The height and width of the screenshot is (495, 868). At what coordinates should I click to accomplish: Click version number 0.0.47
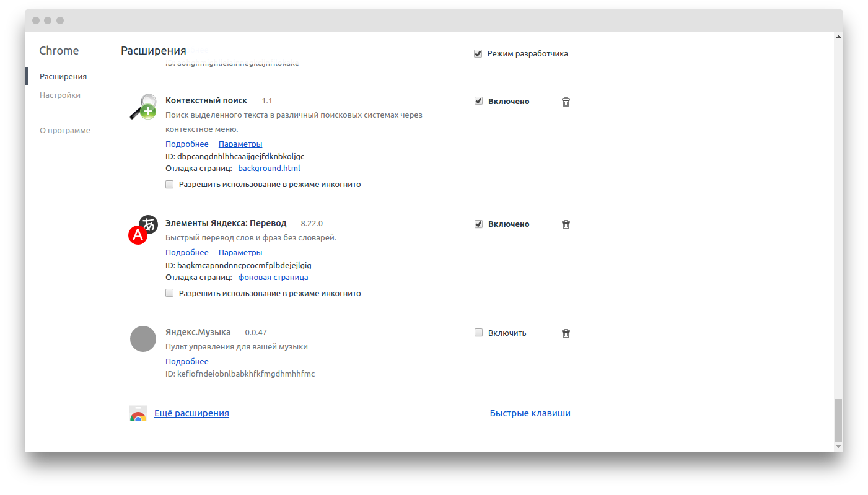tap(256, 333)
